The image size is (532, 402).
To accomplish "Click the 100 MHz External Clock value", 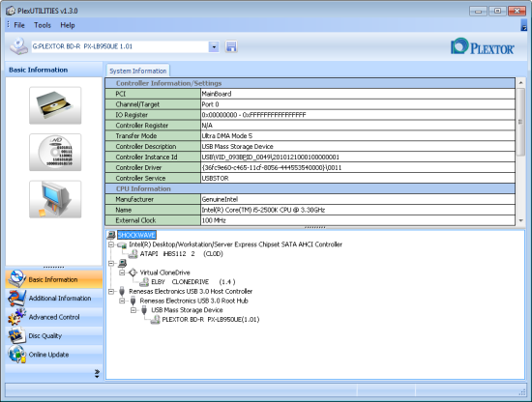I will (358, 220).
